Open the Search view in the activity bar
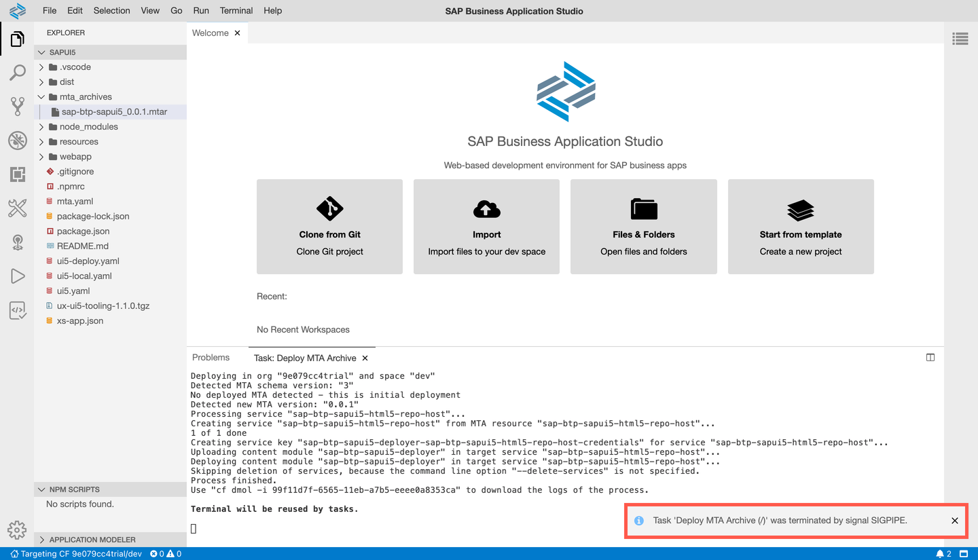 (18, 73)
